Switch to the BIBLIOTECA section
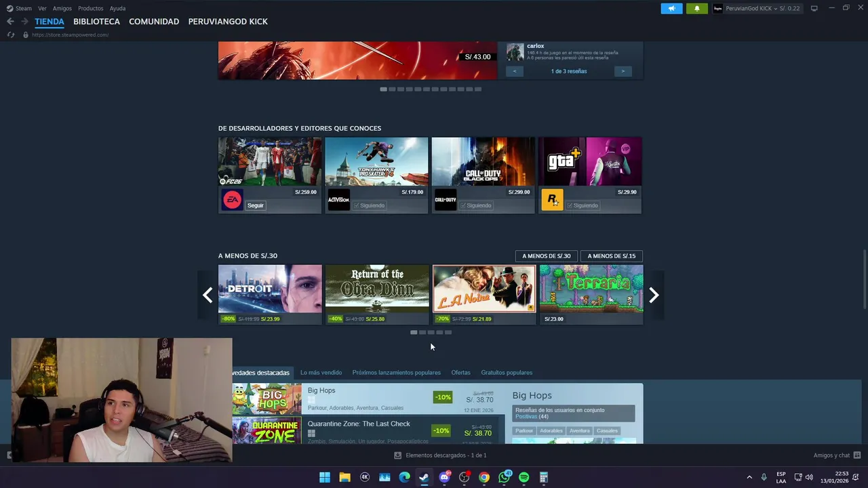Image resolution: width=868 pixels, height=488 pixels. [x=96, y=22]
